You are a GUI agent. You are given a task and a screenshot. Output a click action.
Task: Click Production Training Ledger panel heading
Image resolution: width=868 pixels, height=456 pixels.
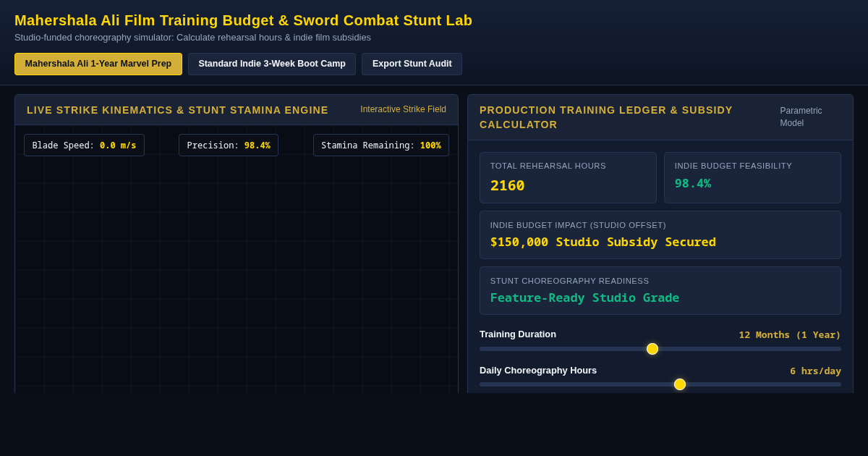(x=606, y=117)
